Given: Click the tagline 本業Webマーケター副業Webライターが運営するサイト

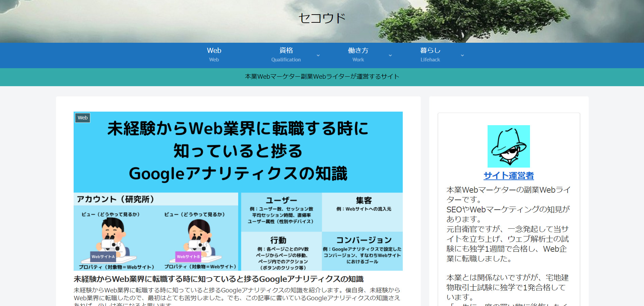Looking at the screenshot, I should pyautogui.click(x=322, y=77).
